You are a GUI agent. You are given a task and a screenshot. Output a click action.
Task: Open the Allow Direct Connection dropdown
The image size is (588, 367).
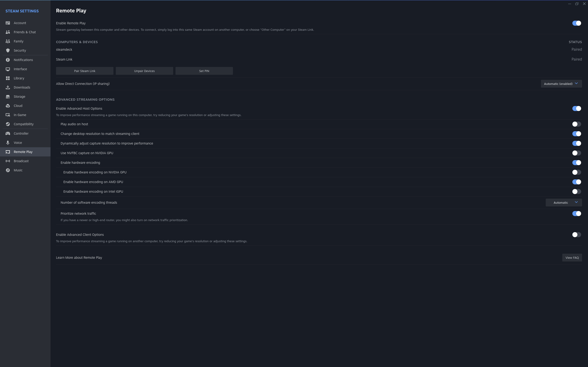click(x=561, y=83)
